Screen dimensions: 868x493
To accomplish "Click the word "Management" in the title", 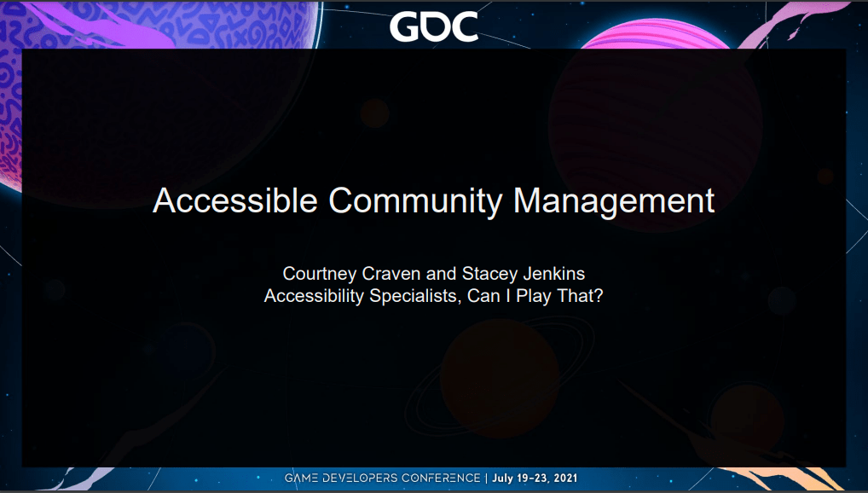I will 613,200.
